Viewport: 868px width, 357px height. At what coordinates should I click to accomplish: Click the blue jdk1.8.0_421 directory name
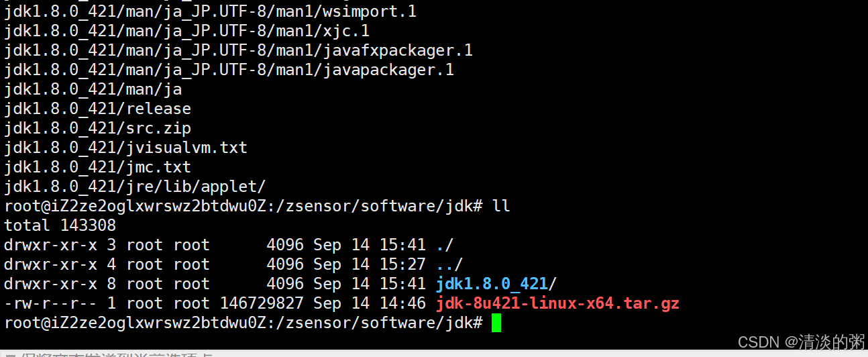(x=492, y=284)
